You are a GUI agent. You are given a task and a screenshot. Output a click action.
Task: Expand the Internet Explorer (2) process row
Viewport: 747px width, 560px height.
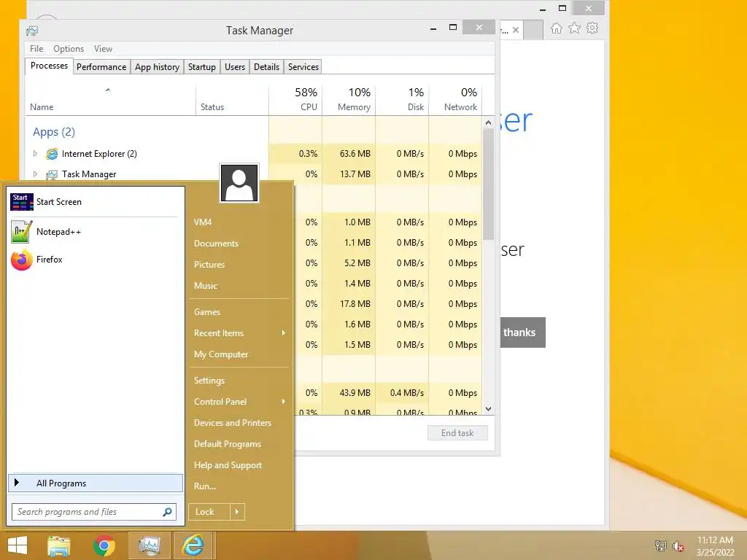(35, 154)
